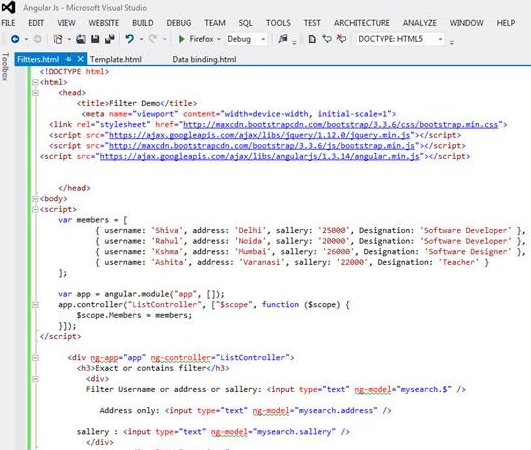Viewport: 531px width, 450px height.
Task: Click the Navigate Forward arrow icon
Action: tap(38, 39)
